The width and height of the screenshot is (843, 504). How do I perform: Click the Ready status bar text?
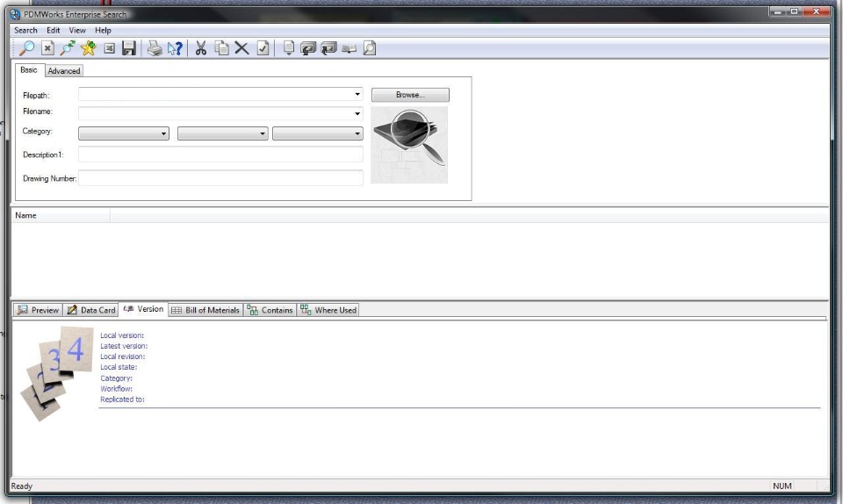tap(21, 486)
